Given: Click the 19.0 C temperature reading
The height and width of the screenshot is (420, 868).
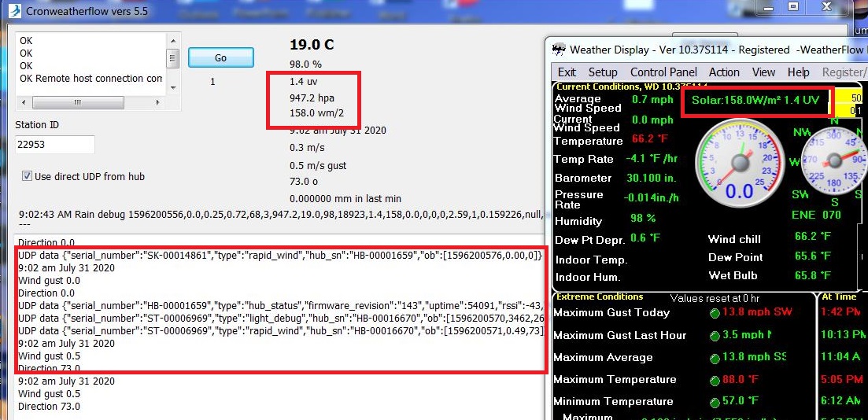Looking at the screenshot, I should coord(312,45).
